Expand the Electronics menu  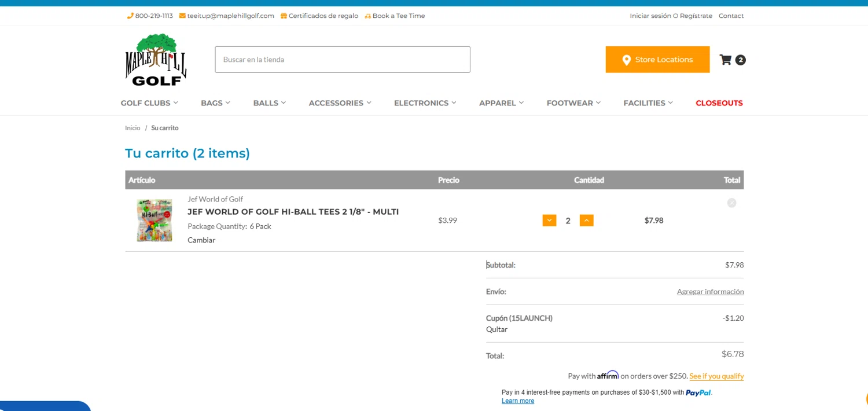(x=425, y=103)
